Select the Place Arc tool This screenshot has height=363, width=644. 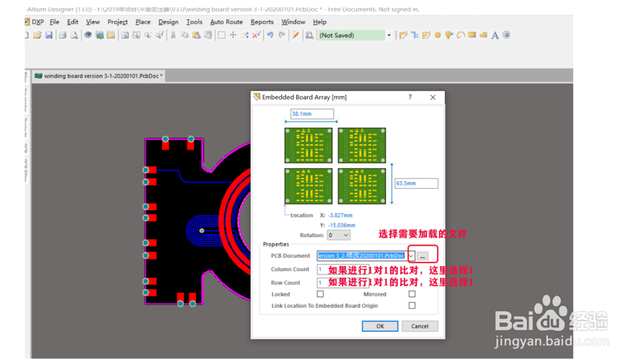(460, 35)
